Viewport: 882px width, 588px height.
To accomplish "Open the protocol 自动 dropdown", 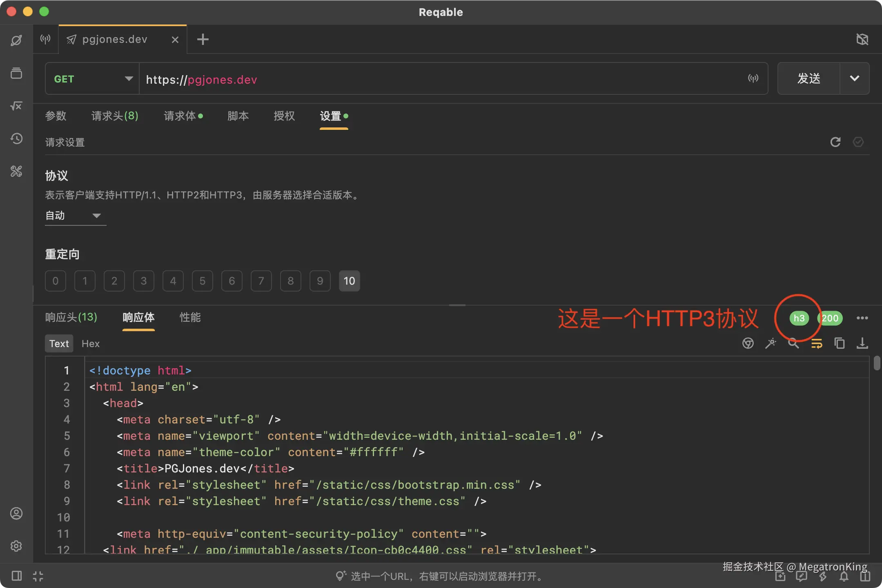I will tap(76, 216).
